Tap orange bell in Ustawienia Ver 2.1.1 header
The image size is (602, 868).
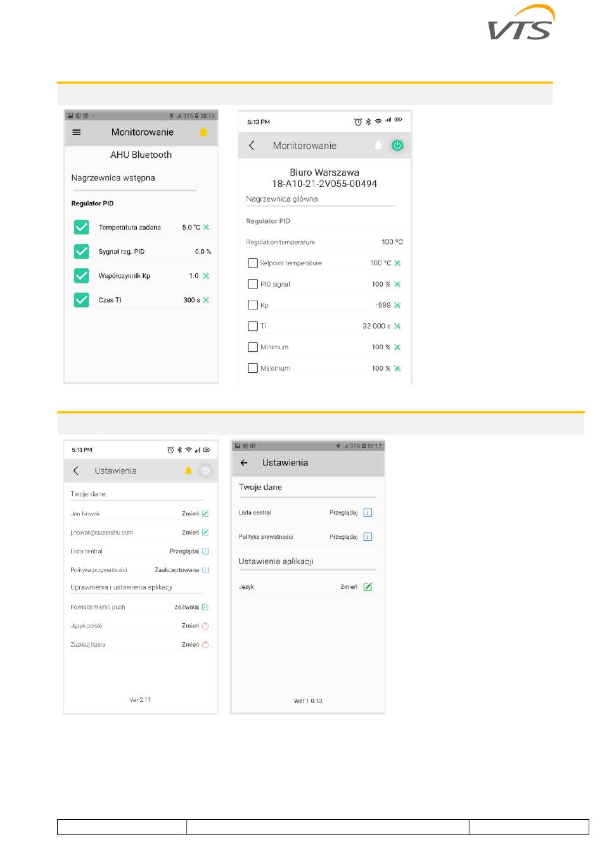[x=188, y=471]
